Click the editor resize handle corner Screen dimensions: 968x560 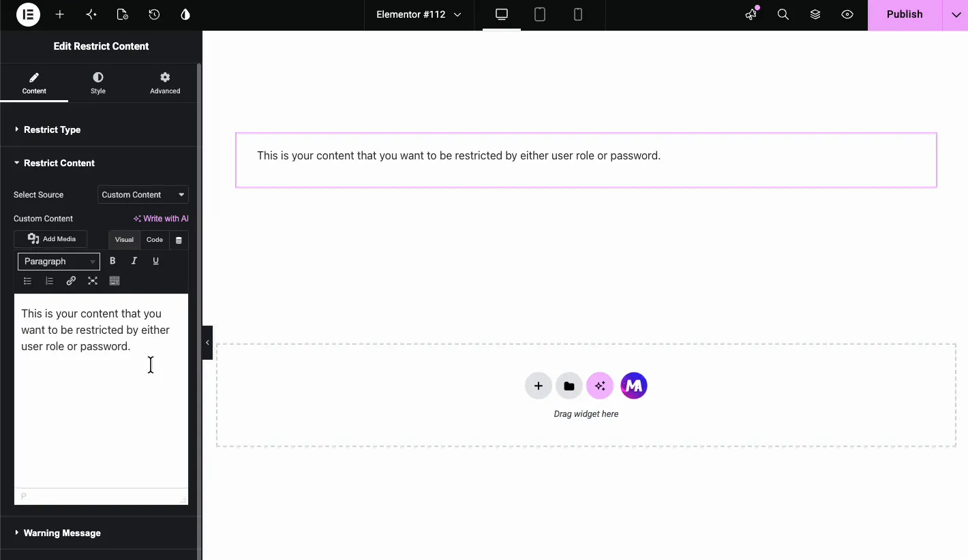coord(183,500)
